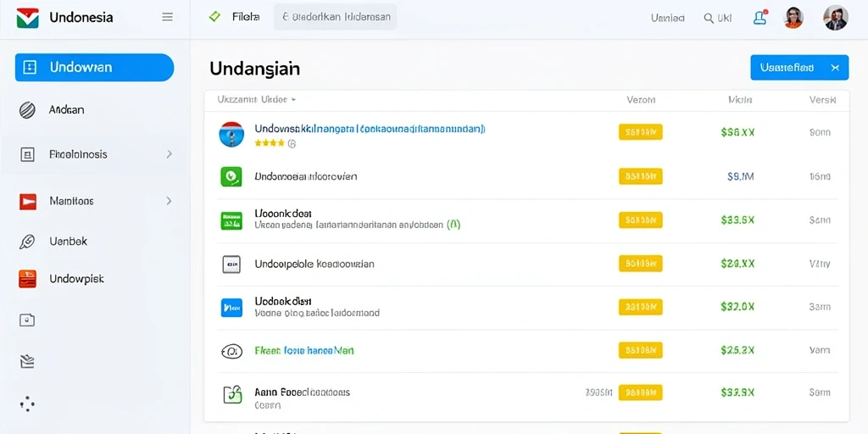The height and width of the screenshot is (434, 868).
Task: Click the orange icon beside Undowpisk
Action: pyautogui.click(x=27, y=278)
